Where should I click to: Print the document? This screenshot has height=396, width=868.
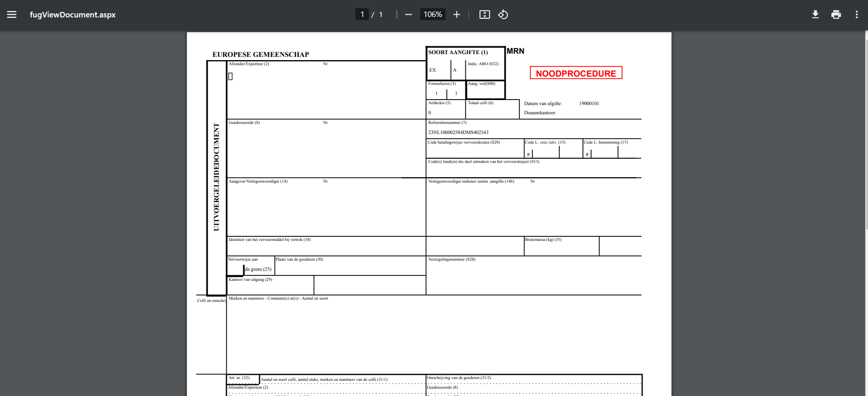[836, 15]
